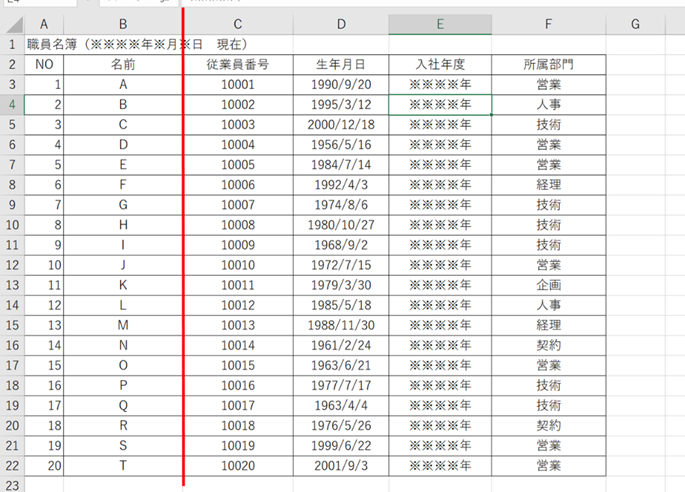Select employee number cell 10020
Image resolution: width=685 pixels, height=492 pixels.
[237, 466]
